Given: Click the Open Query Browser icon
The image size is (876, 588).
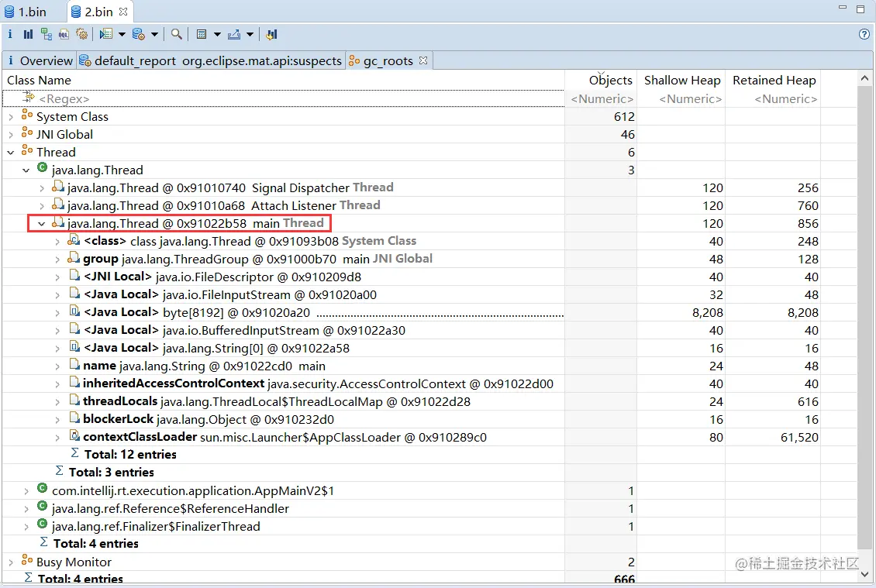Looking at the screenshot, I should pyautogui.click(x=139, y=34).
